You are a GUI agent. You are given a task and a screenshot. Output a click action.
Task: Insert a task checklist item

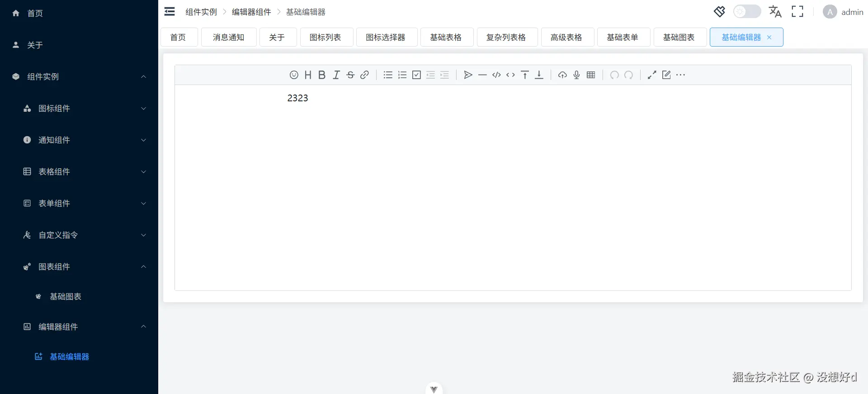coord(416,75)
